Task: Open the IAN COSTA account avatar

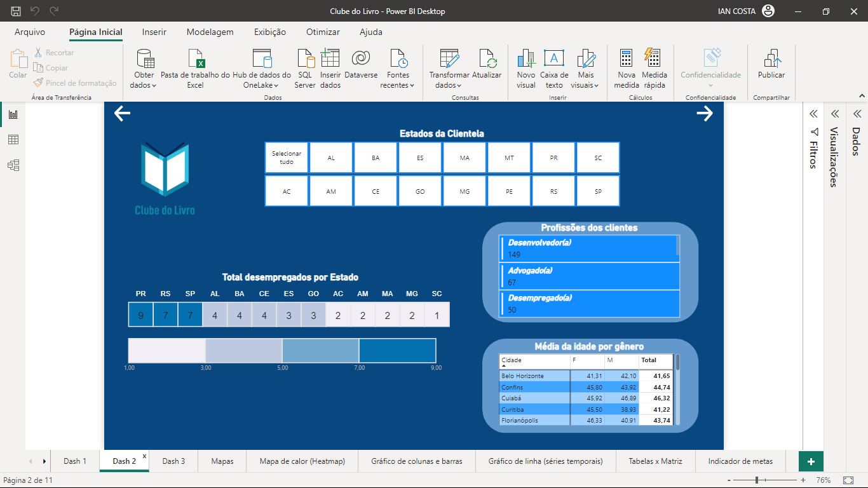Action: pyautogui.click(x=768, y=11)
